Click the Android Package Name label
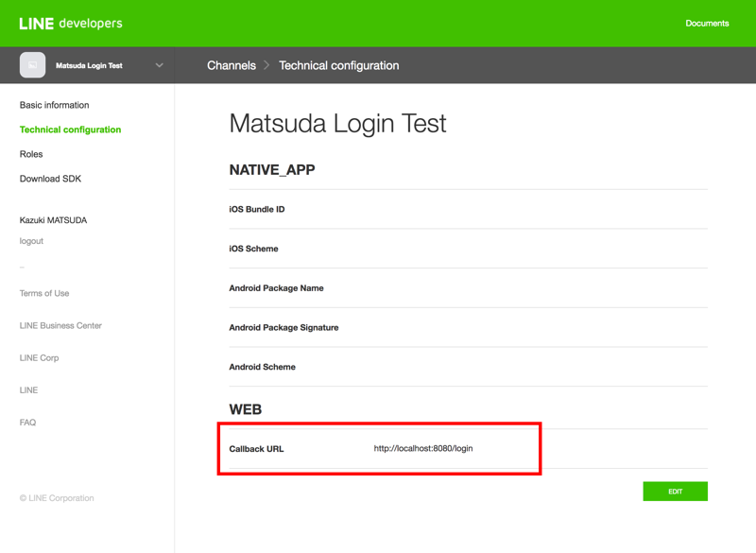The width and height of the screenshot is (756, 553). click(276, 288)
